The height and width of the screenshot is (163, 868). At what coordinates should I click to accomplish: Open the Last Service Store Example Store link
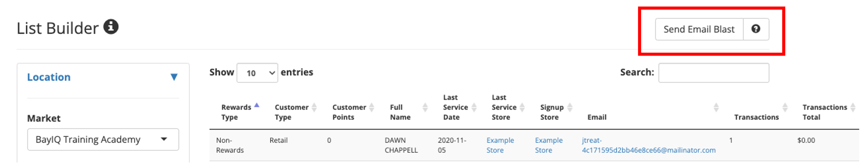(x=500, y=145)
